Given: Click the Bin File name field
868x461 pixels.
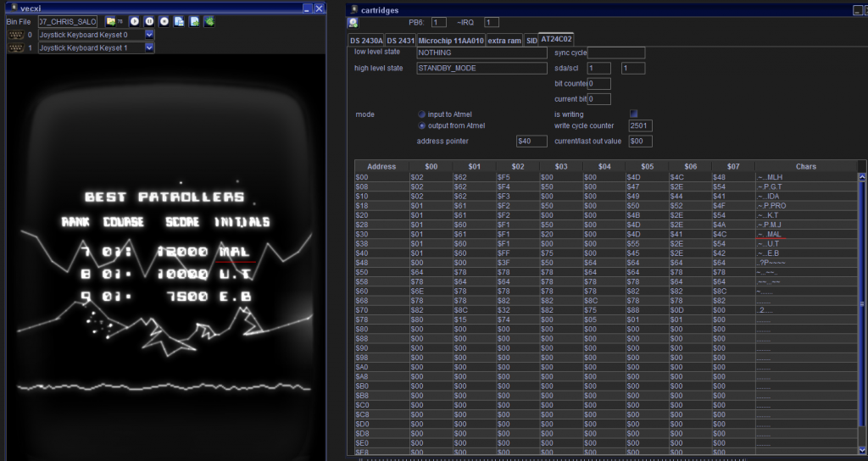Looking at the screenshot, I should (x=68, y=21).
